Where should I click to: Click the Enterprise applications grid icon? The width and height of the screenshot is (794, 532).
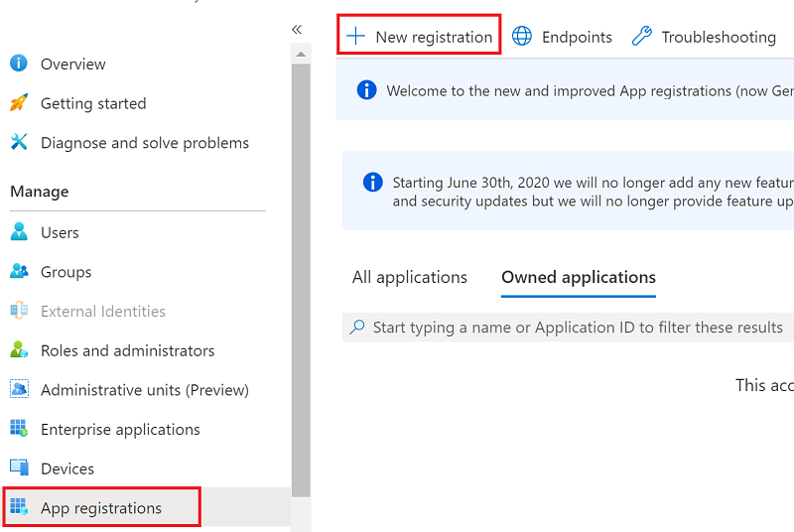pyautogui.click(x=19, y=429)
